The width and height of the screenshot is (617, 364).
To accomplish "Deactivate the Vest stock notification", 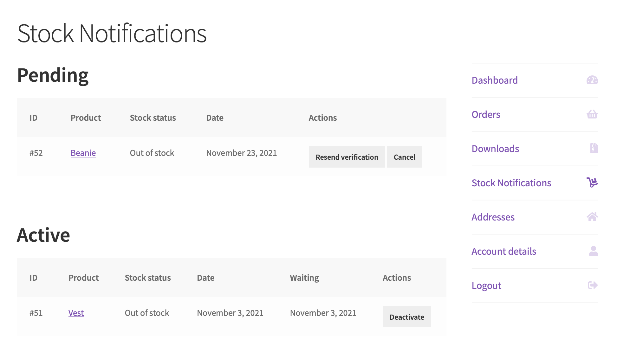I will (x=407, y=317).
